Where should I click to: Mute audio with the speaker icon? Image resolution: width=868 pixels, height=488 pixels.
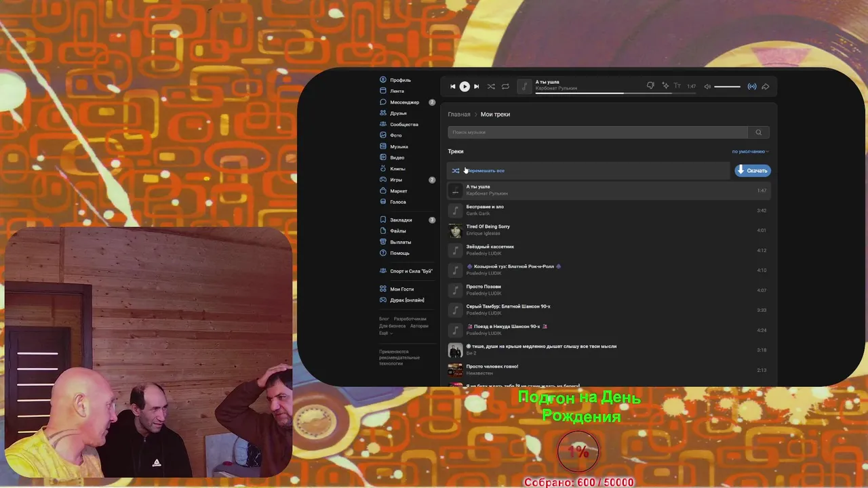point(707,86)
